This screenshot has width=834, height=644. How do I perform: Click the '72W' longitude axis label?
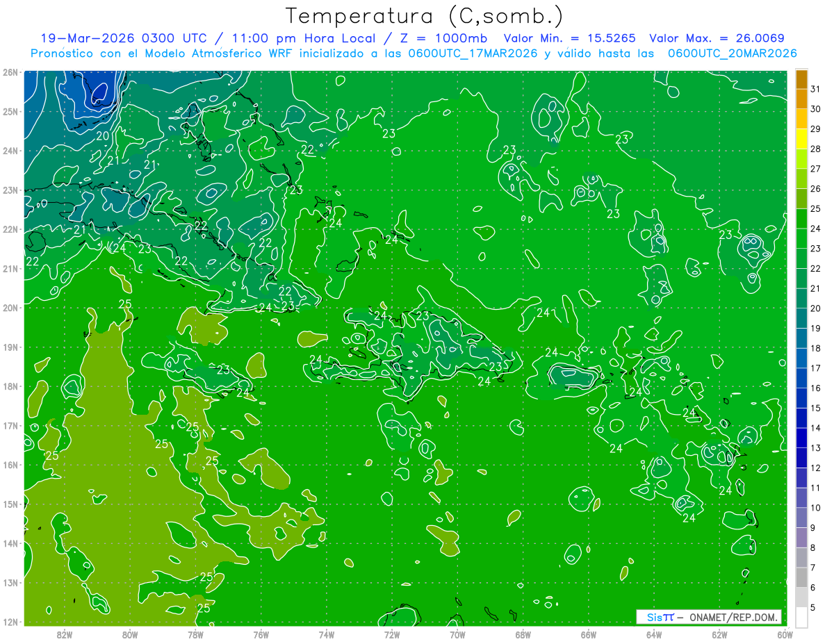click(392, 634)
